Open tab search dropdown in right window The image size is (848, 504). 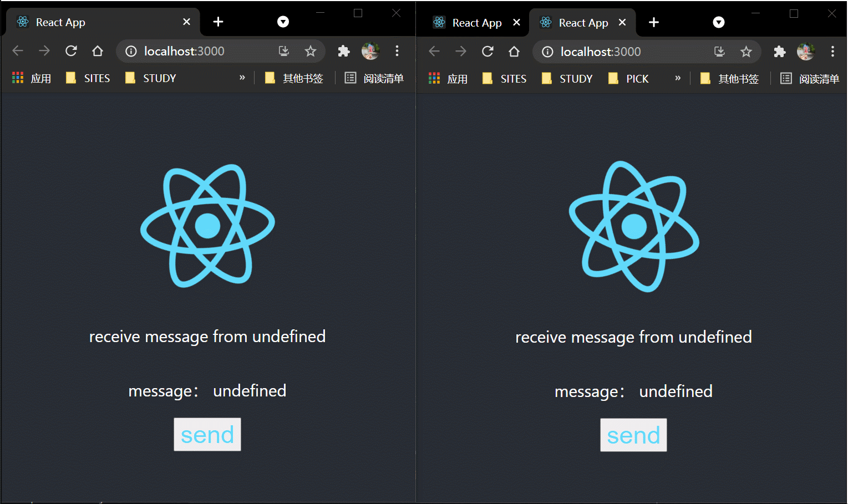tap(719, 22)
